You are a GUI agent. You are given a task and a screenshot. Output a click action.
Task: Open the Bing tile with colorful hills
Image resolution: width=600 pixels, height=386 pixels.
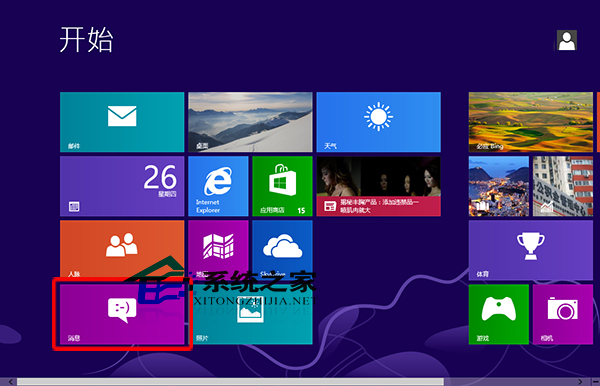pos(531,122)
